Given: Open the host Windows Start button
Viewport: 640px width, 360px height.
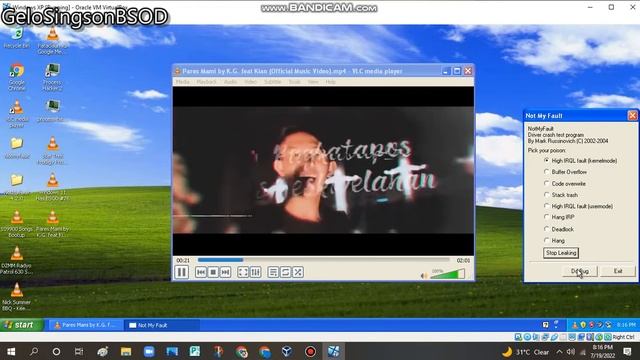Looking at the screenshot, I should [x=11, y=351].
